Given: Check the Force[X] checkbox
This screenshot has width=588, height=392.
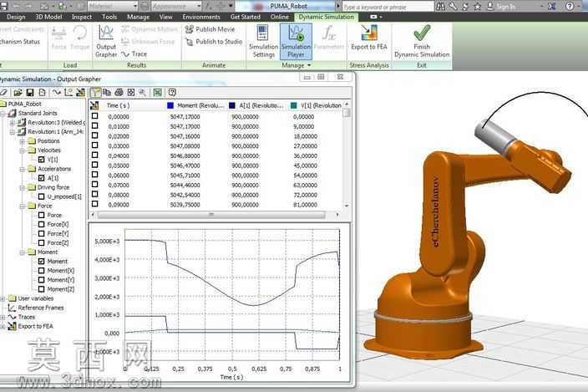Looking at the screenshot, I should pyautogui.click(x=42, y=224).
